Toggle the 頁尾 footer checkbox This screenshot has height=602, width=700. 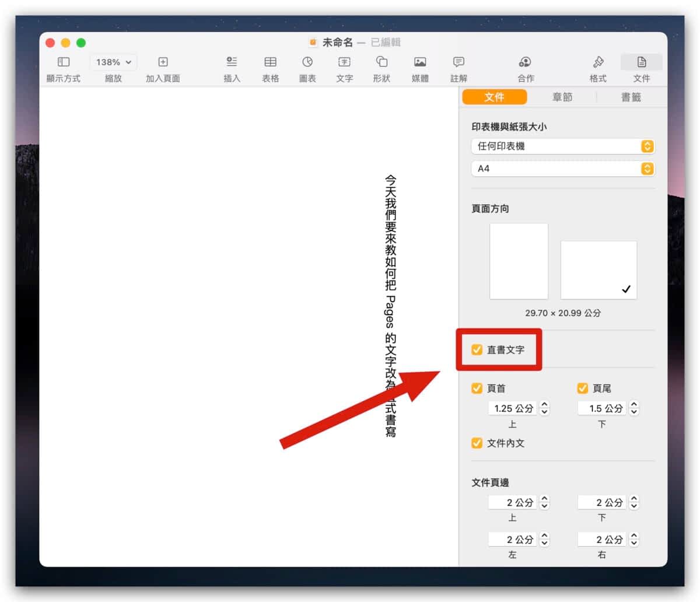pos(582,388)
